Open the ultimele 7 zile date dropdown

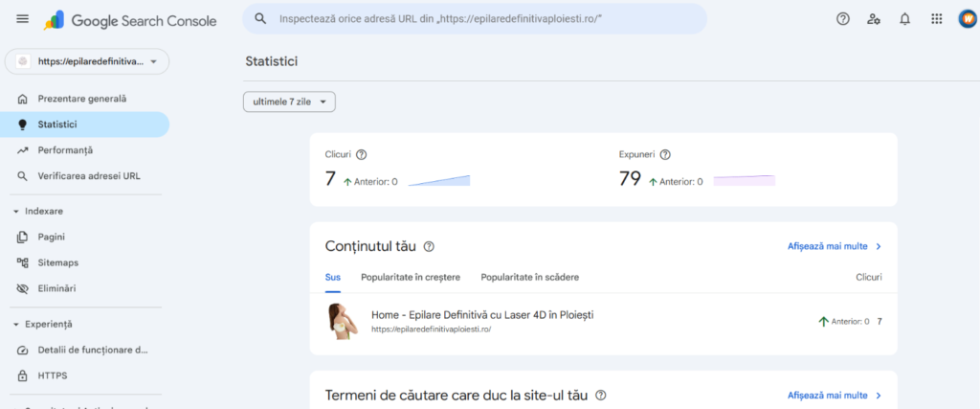point(289,102)
